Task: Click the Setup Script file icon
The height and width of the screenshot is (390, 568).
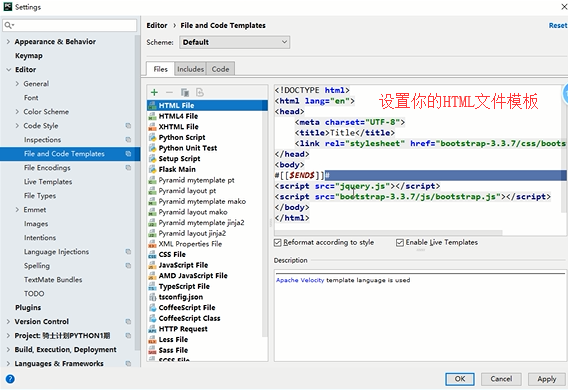Action: (153, 159)
